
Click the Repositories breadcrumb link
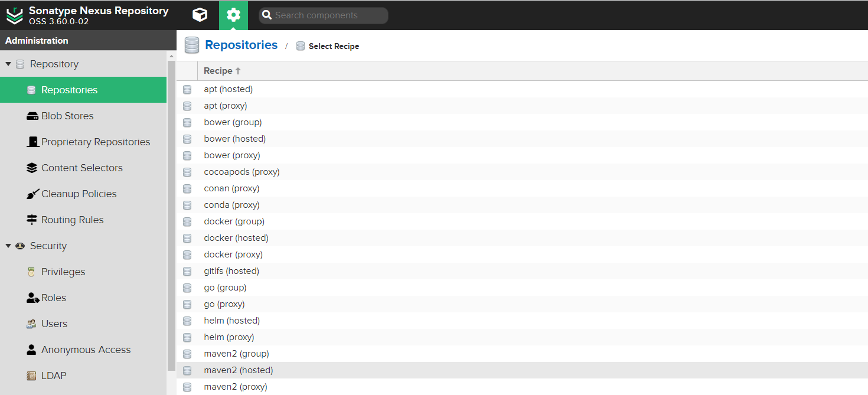coord(241,45)
